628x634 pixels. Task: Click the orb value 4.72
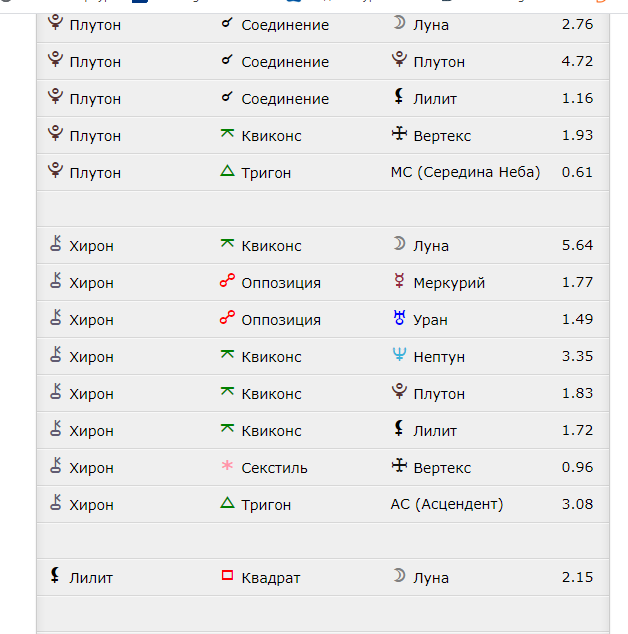click(577, 61)
